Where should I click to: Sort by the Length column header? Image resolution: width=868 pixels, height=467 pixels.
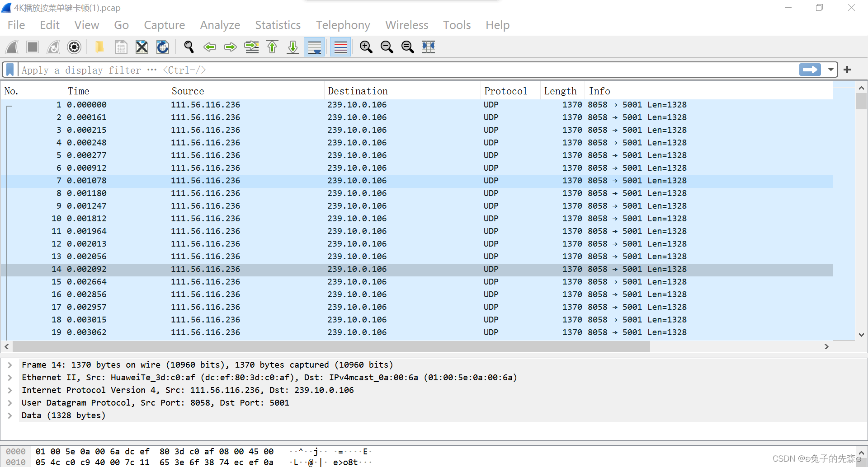pos(562,91)
